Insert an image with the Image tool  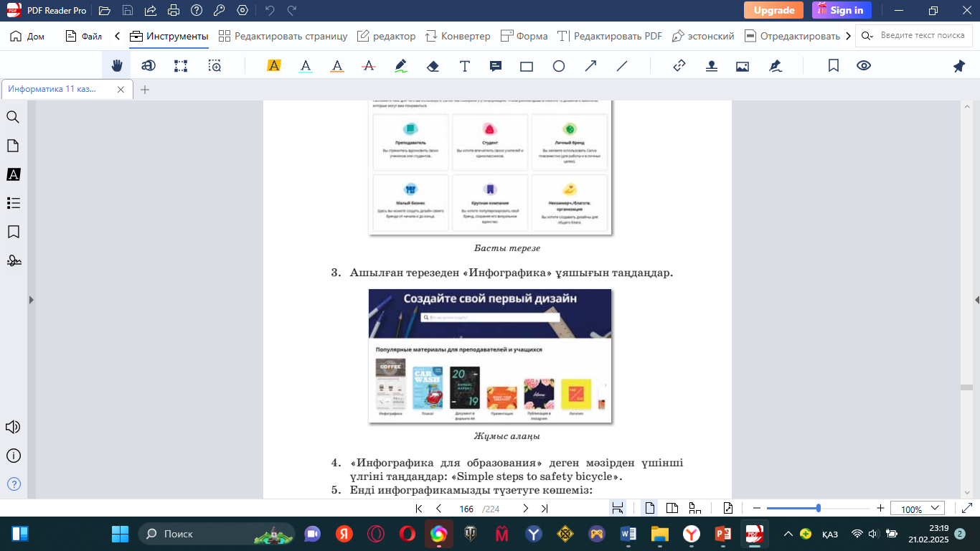(743, 66)
